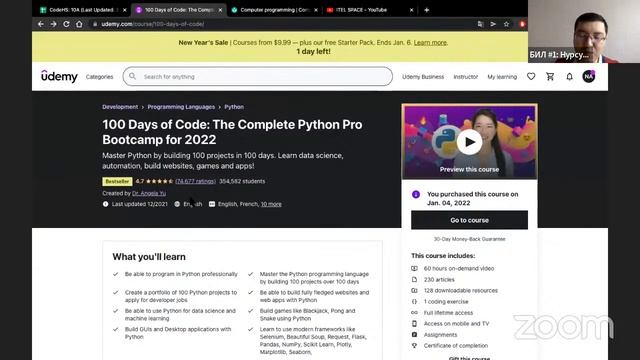Open My learning
The image size is (640, 360).
click(x=502, y=77)
